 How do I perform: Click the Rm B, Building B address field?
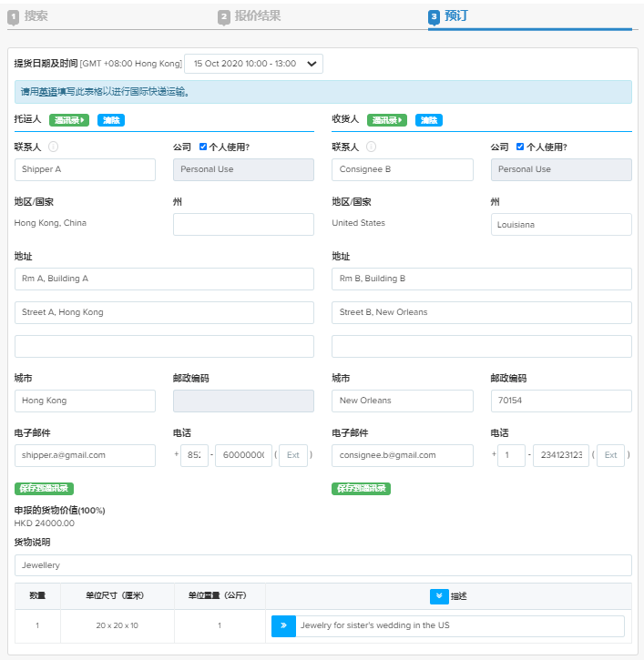[x=482, y=279]
